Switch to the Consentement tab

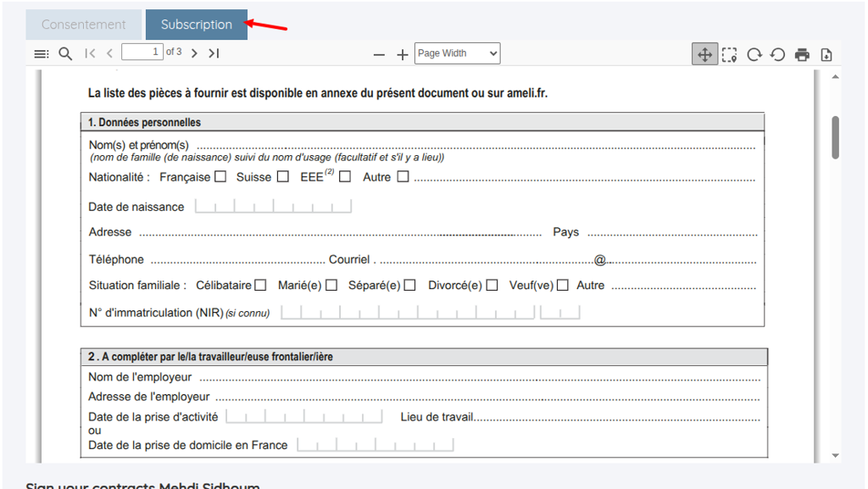point(84,25)
